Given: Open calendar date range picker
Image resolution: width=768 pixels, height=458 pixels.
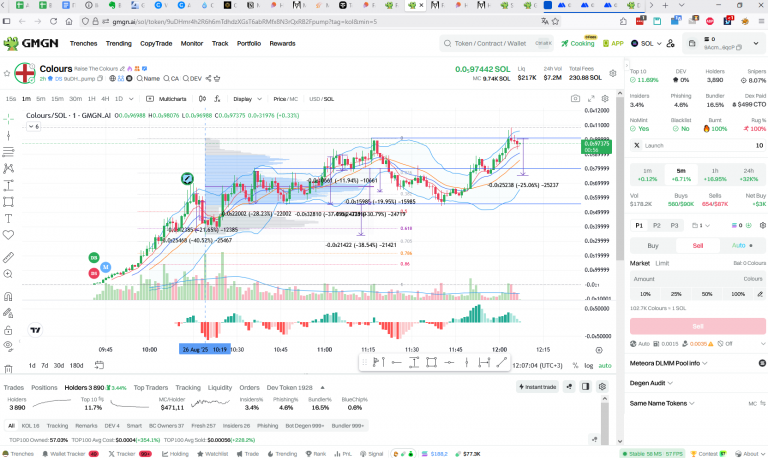Looking at the screenshot, I should point(99,365).
